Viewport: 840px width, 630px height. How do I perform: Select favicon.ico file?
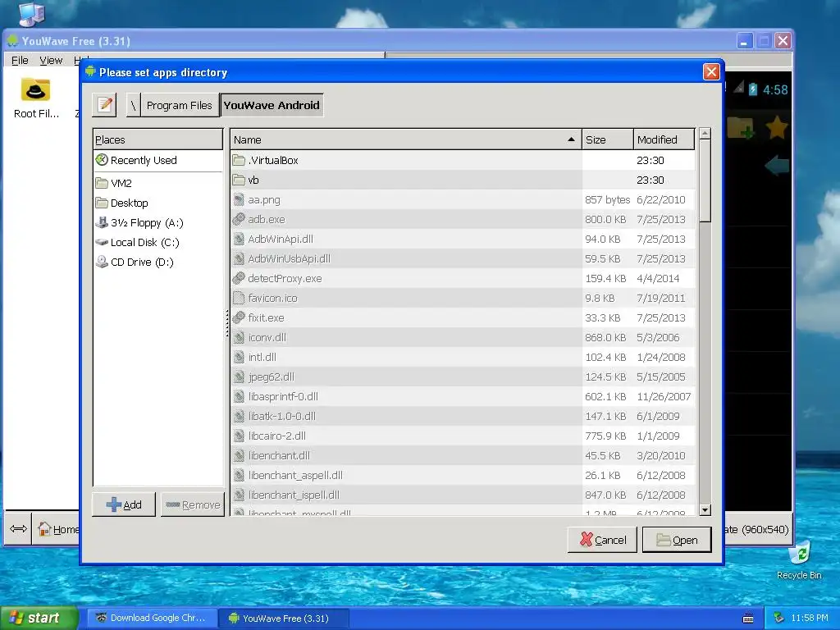[x=463, y=298]
